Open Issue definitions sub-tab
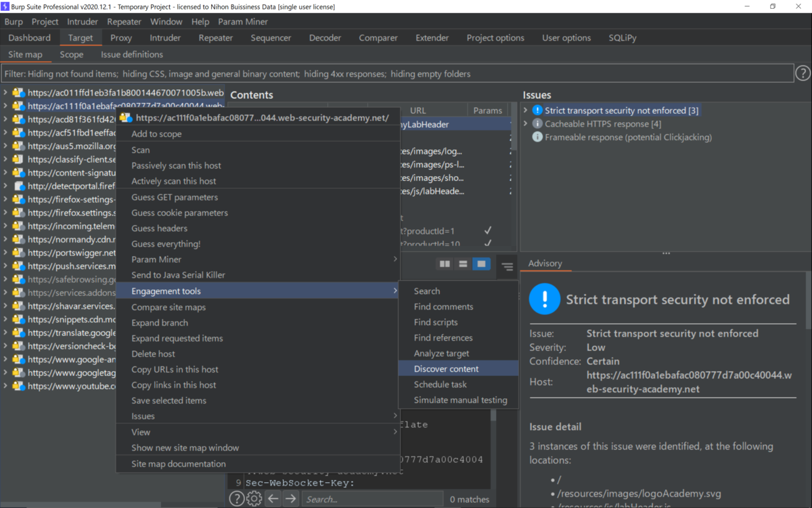 coord(132,54)
